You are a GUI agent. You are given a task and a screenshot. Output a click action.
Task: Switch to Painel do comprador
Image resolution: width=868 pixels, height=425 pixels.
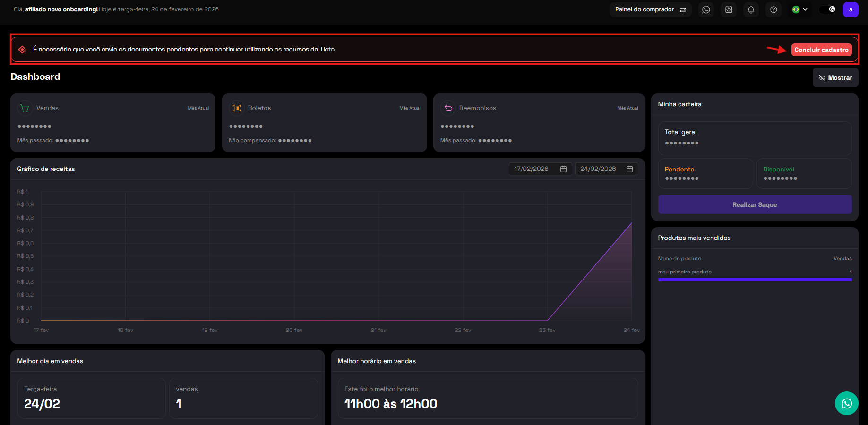pos(650,9)
